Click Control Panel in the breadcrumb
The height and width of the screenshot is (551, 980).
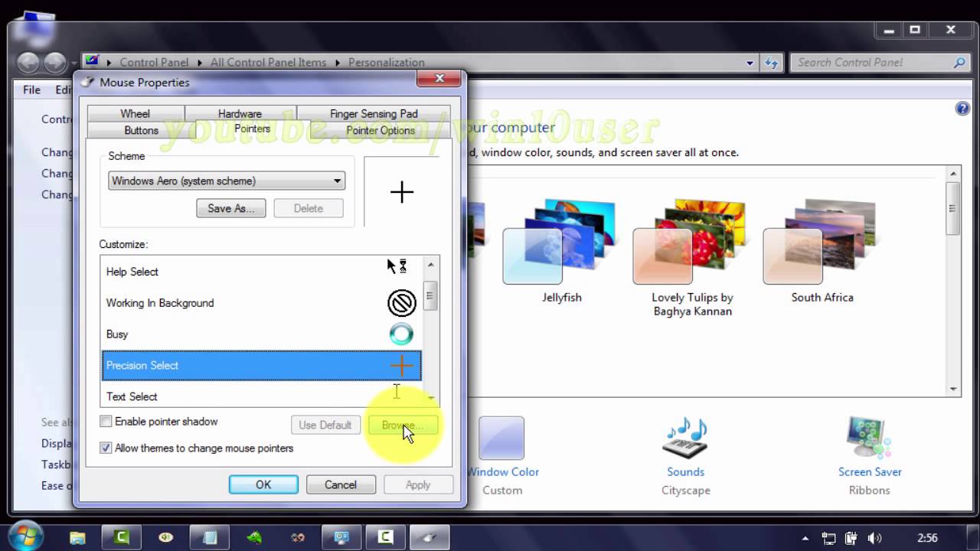tap(154, 63)
